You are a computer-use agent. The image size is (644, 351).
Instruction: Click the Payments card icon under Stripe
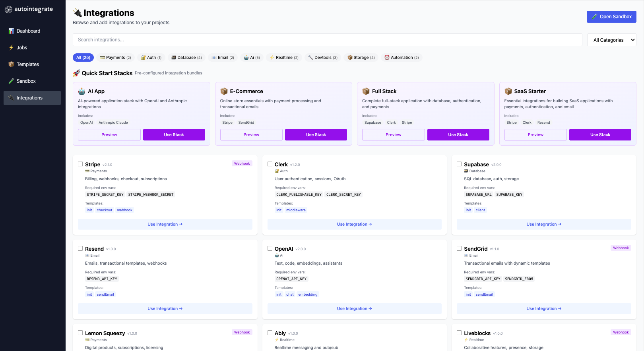coord(87,172)
